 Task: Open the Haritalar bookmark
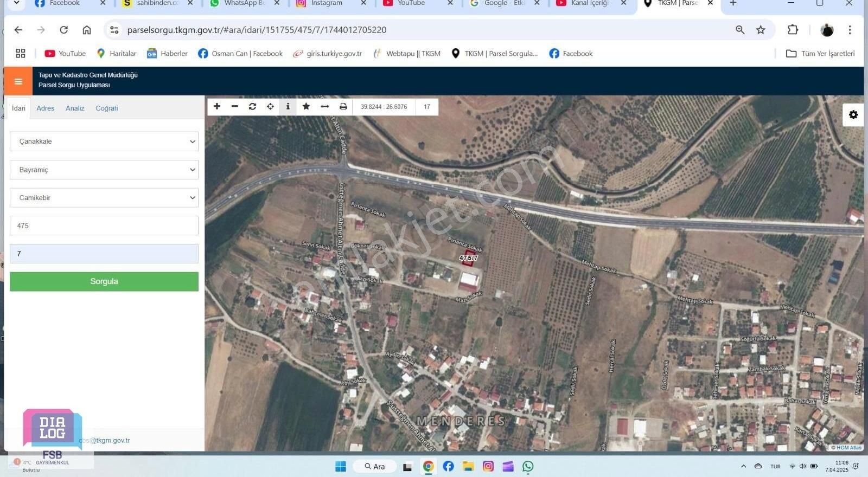pos(117,54)
